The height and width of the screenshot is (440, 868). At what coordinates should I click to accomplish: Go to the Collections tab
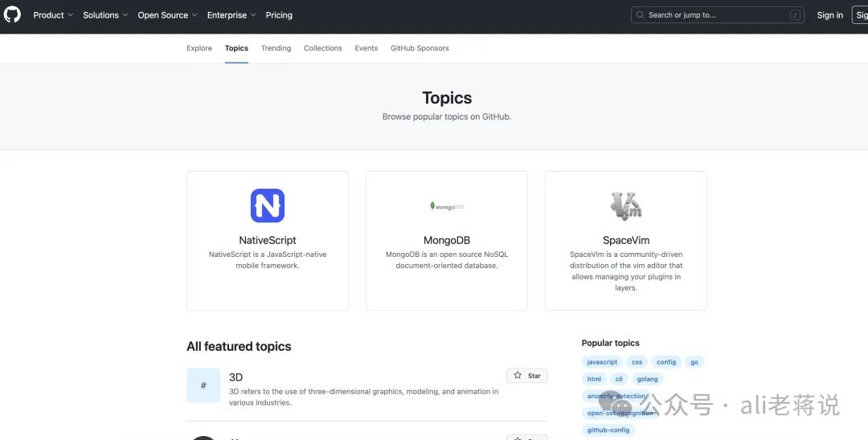[x=323, y=48]
